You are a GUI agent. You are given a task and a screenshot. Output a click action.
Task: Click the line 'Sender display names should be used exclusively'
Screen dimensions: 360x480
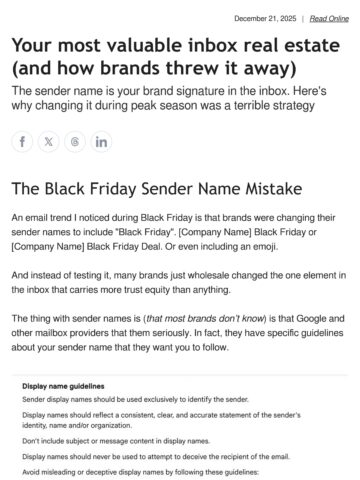point(135,399)
